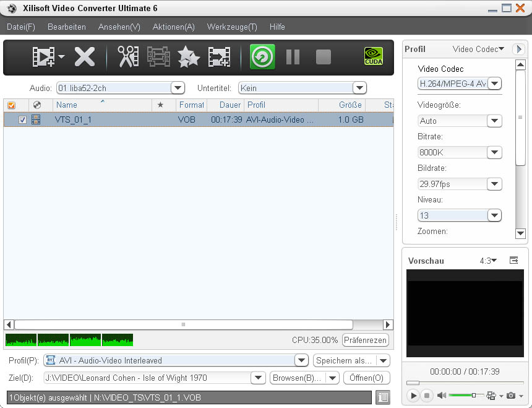Click the application logo icon in title bar
This screenshot has width=532, height=408.
tap(12, 8)
